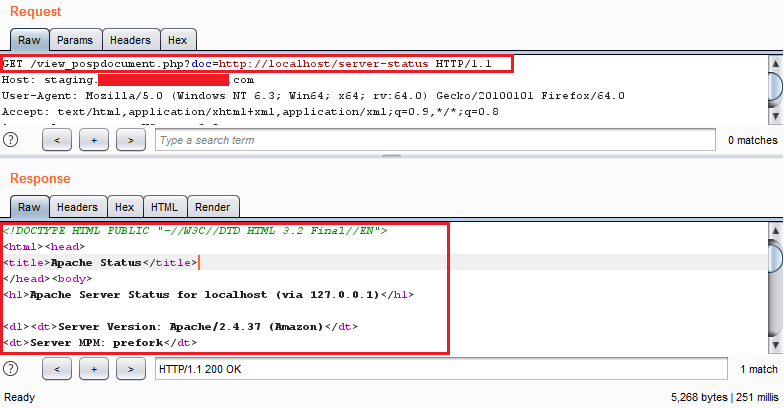Select the Request Raw tab

pos(29,40)
